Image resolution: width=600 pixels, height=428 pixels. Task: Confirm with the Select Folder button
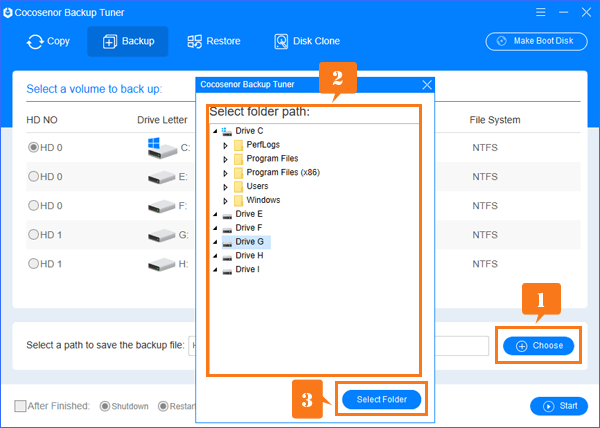(382, 399)
